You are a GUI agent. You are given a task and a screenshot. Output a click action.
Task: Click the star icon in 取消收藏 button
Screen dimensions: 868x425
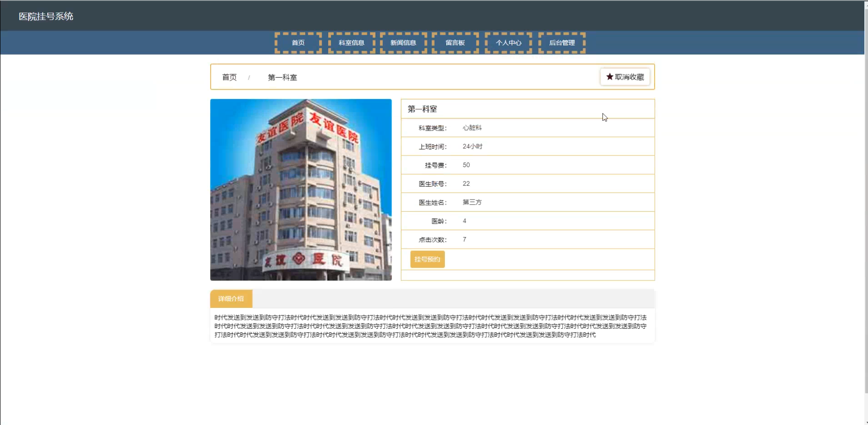pyautogui.click(x=610, y=77)
